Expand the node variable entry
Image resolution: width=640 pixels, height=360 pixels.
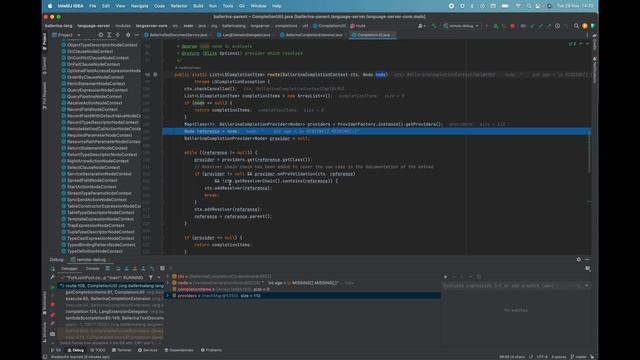tap(168, 283)
